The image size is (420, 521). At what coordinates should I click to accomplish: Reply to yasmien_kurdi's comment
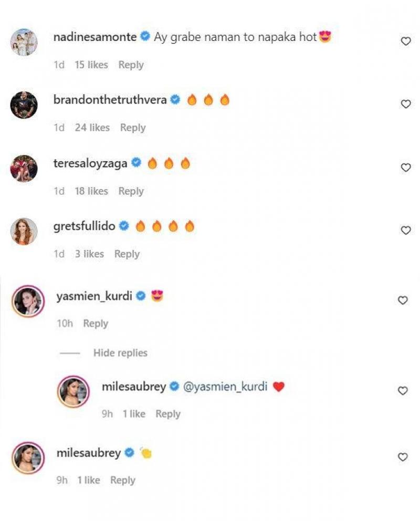[96, 324]
